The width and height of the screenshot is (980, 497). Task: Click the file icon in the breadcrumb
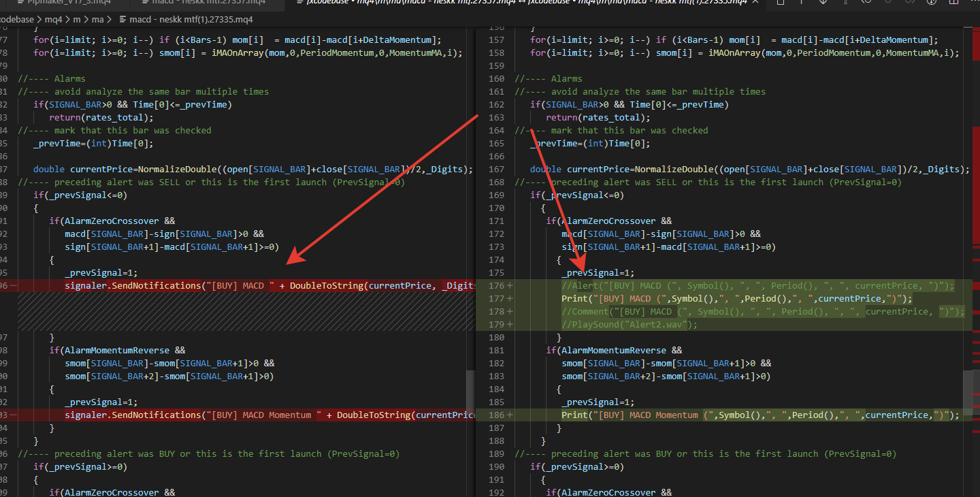(122, 20)
